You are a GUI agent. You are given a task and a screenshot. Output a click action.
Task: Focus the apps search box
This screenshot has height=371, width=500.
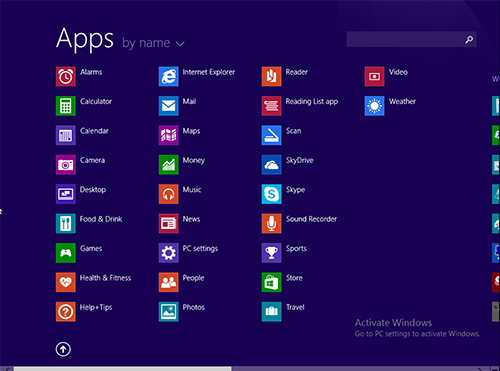[411, 39]
